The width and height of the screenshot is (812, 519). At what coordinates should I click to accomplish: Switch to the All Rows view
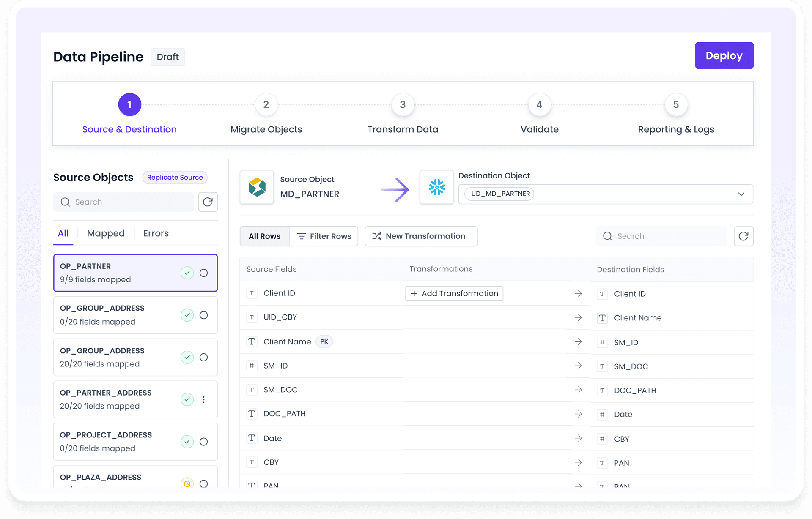pos(264,236)
